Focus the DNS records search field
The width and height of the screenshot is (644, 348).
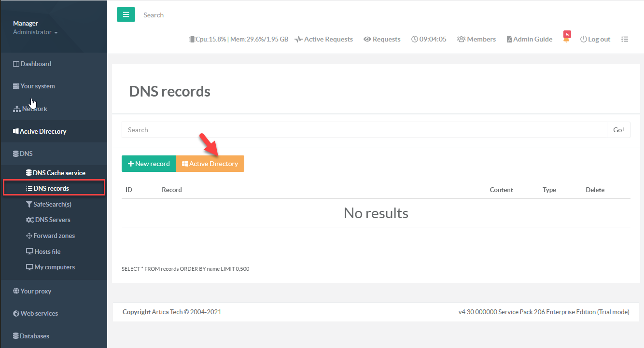pos(364,130)
